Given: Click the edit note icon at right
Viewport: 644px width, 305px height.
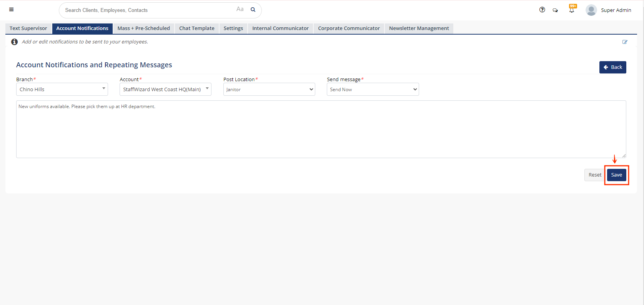Looking at the screenshot, I should pos(625,42).
